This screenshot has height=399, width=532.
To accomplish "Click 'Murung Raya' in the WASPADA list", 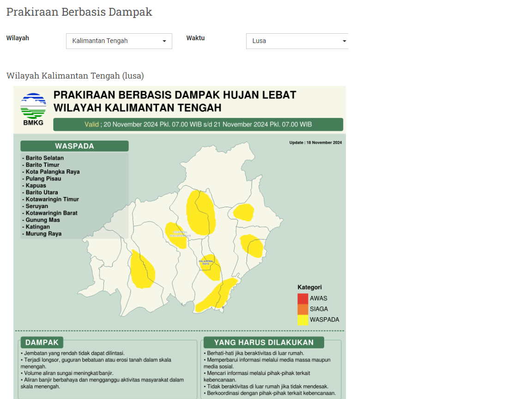I will click(x=44, y=233).
